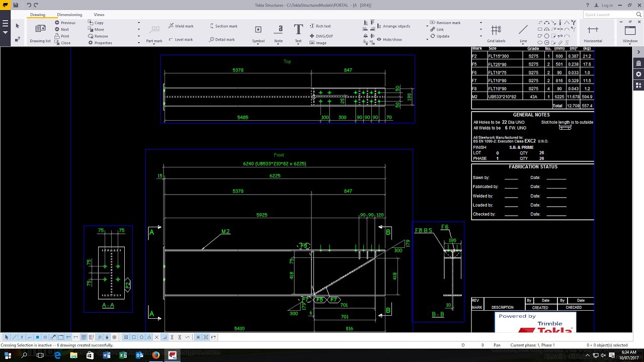Toggle Select lines selection switch
Screen dimensions: 644x362
point(15,337)
